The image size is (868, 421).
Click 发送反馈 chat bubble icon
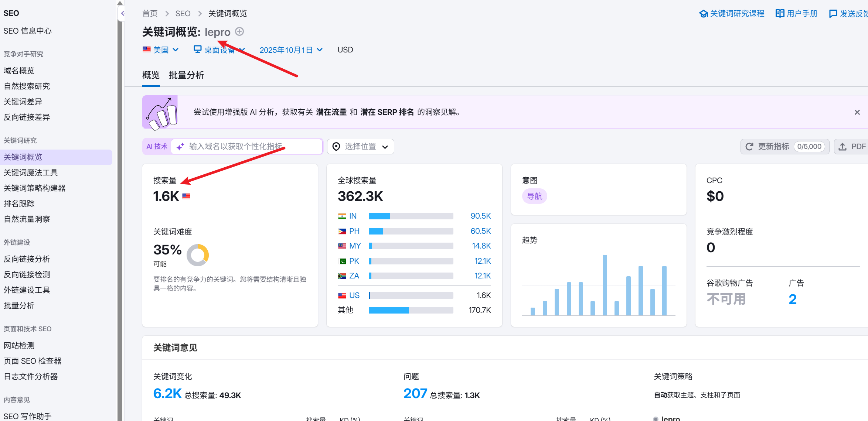click(833, 14)
